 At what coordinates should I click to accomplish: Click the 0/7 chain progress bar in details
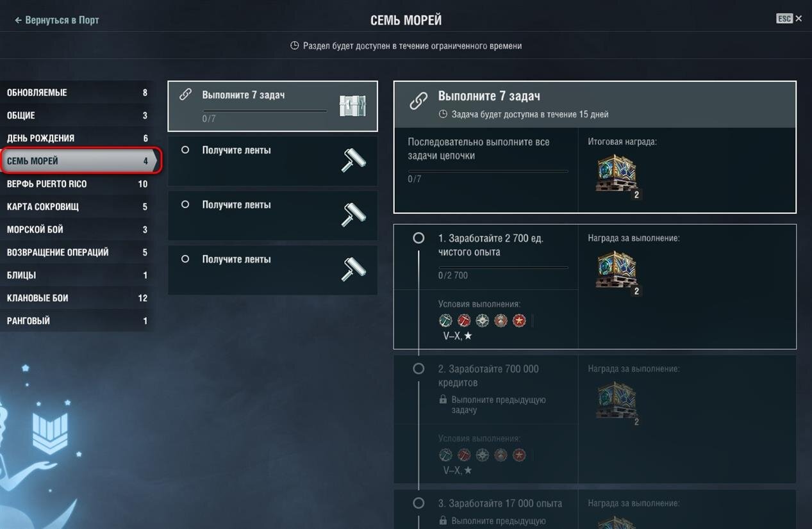(x=488, y=171)
